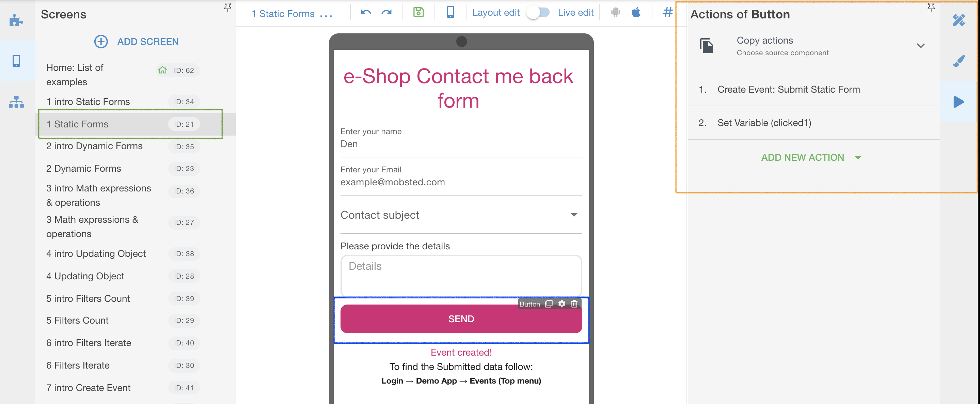Open the mobile device preview icon
Screen dimensions: 980x404
pos(451,12)
